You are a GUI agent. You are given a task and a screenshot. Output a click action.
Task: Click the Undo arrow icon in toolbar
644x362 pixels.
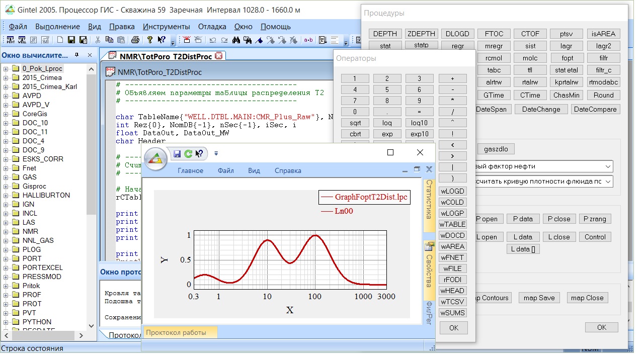[212, 40]
